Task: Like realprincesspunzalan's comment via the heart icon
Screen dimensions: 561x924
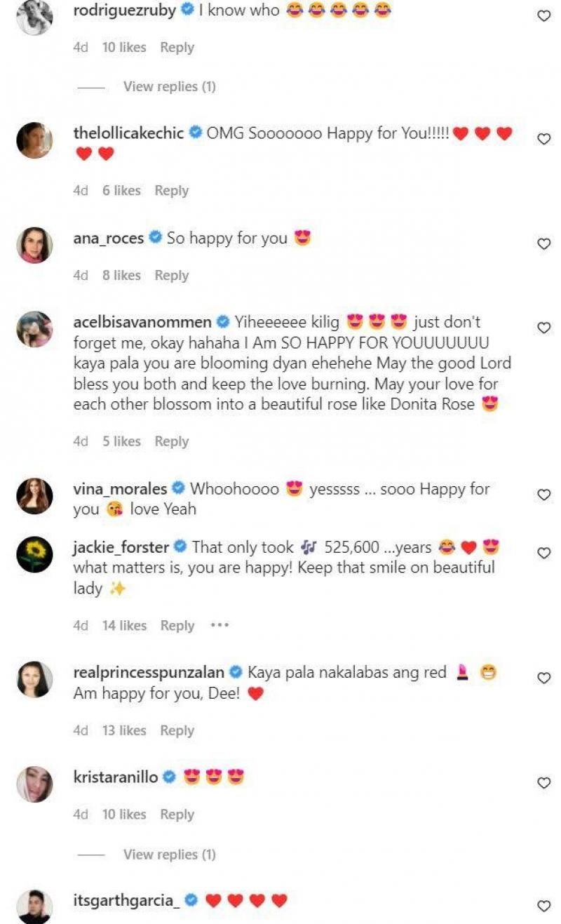Action: (543, 677)
